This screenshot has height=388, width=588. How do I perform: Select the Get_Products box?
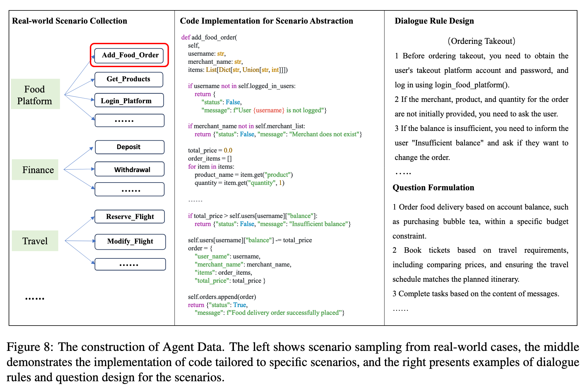pyautogui.click(x=129, y=79)
